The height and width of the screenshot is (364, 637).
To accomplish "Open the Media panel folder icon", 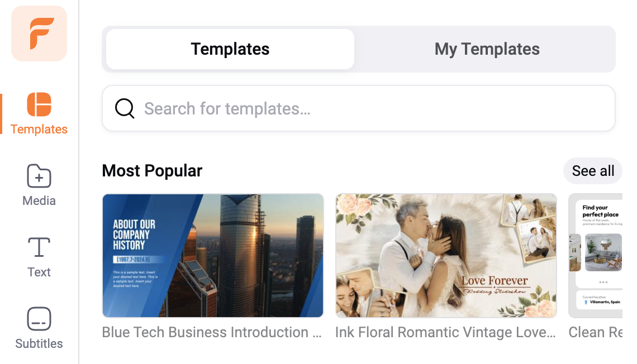I will (x=39, y=176).
